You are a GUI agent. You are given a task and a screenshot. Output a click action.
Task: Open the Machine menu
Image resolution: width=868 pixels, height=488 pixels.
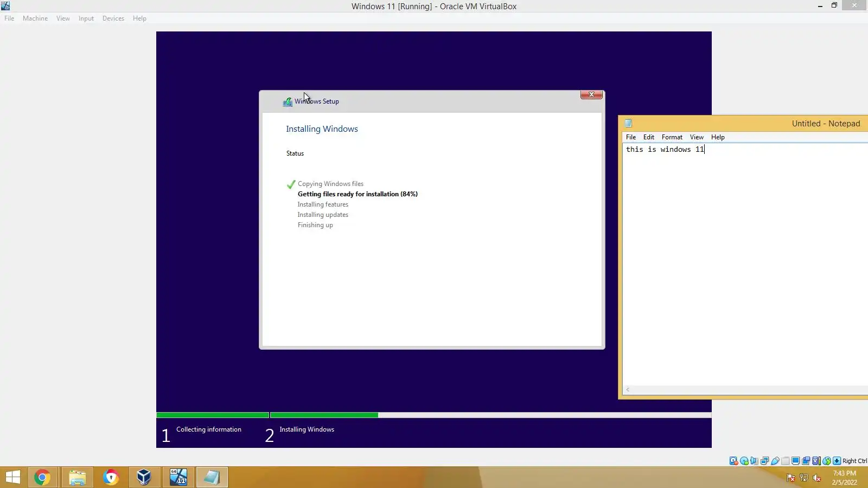coord(35,18)
